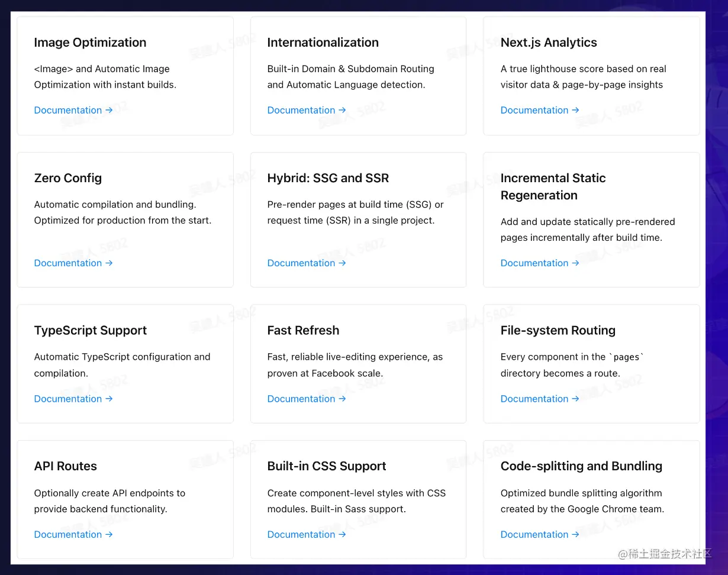Image resolution: width=728 pixels, height=575 pixels.
Task: Click the Built-in CSS Support heading
Action: 326,466
